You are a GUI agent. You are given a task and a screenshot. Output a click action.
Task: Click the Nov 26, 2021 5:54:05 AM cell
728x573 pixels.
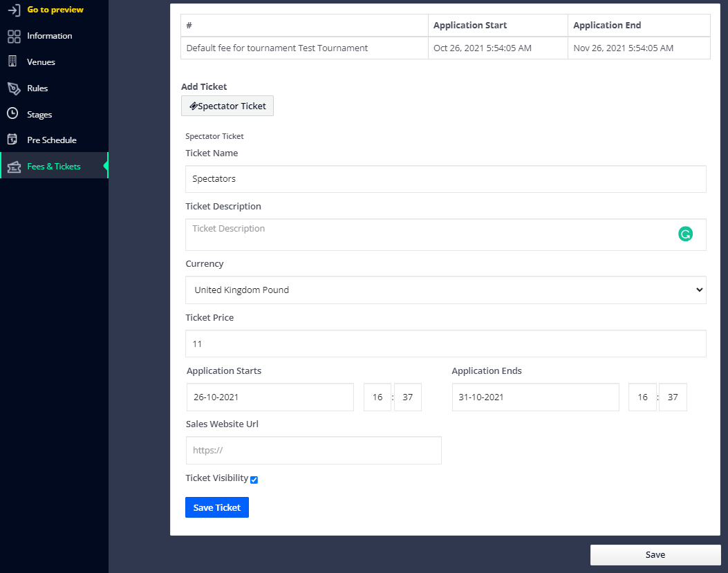(x=639, y=48)
